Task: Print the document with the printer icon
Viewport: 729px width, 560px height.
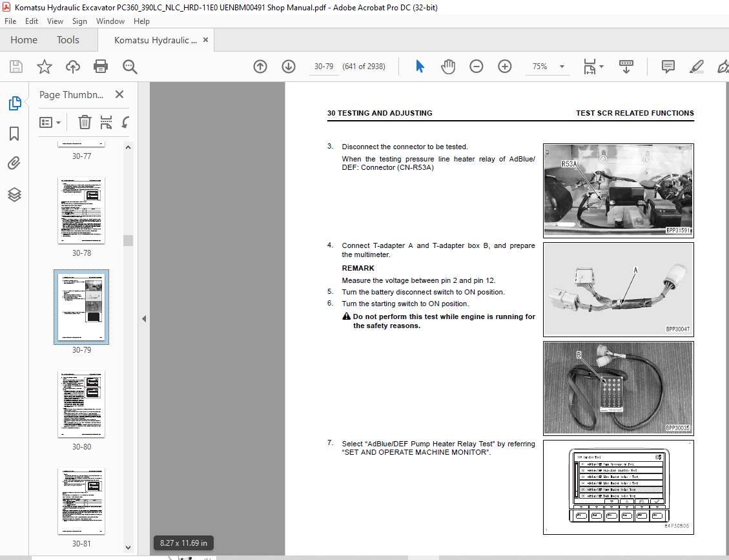Action: 101,67
